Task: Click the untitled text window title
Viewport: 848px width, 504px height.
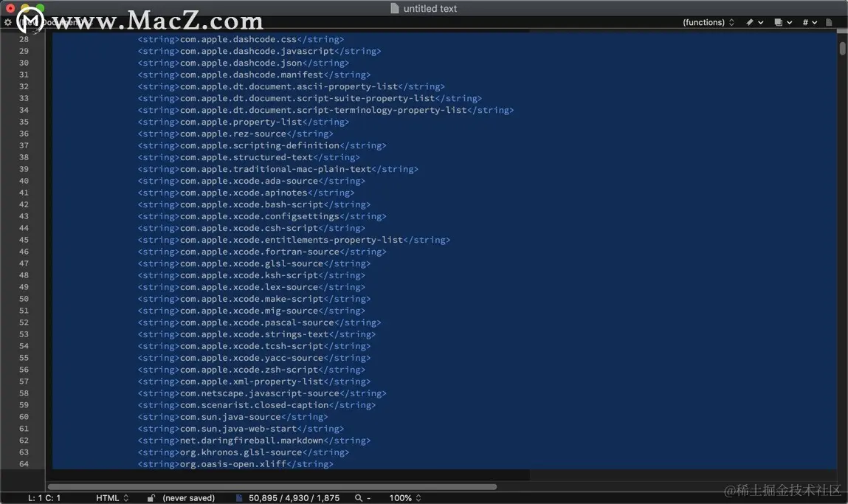Action: [430, 9]
